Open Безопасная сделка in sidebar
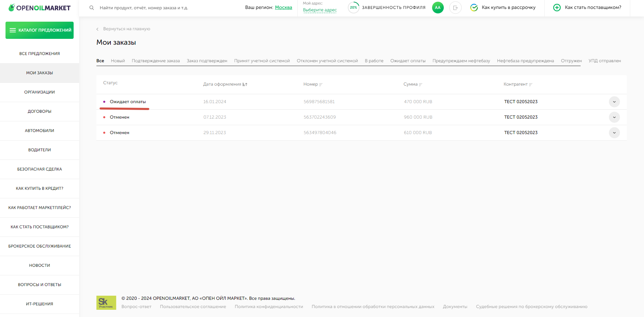The image size is (644, 317). tap(40, 169)
